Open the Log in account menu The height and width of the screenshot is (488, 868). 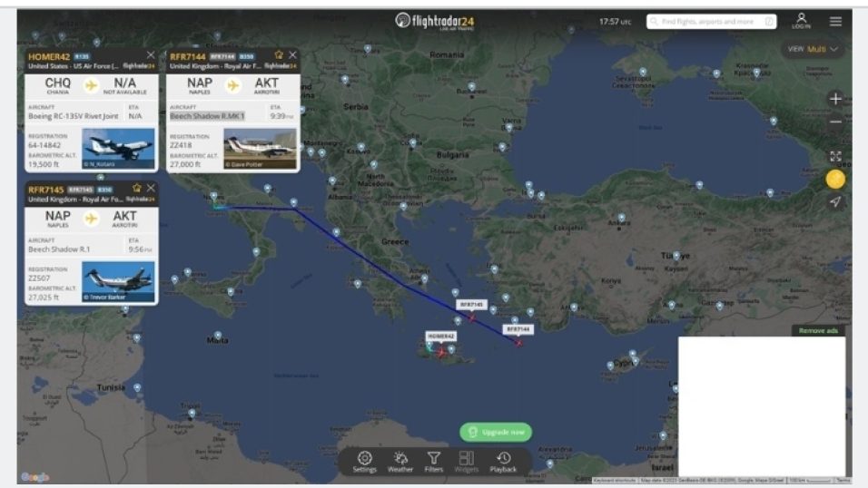[801, 21]
